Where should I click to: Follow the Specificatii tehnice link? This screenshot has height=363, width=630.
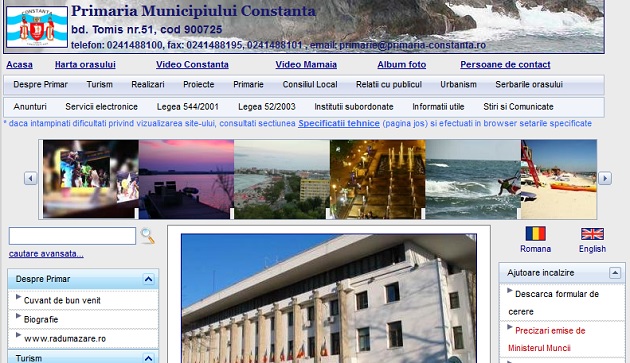tap(339, 123)
